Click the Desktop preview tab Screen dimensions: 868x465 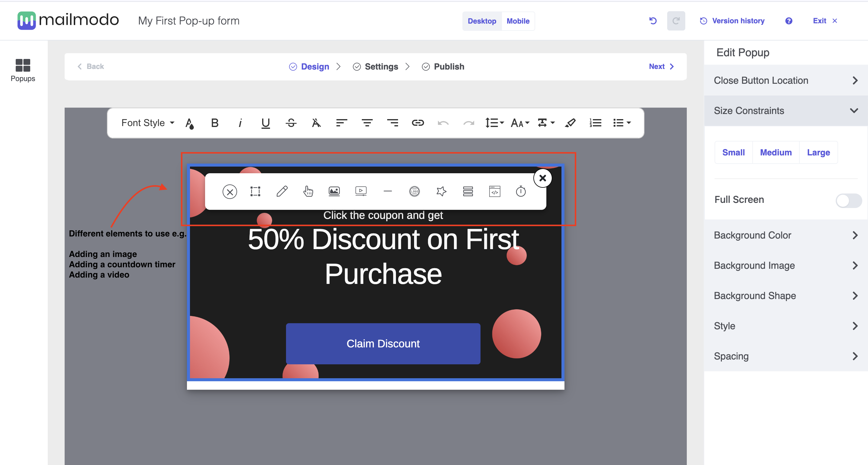pyautogui.click(x=482, y=21)
